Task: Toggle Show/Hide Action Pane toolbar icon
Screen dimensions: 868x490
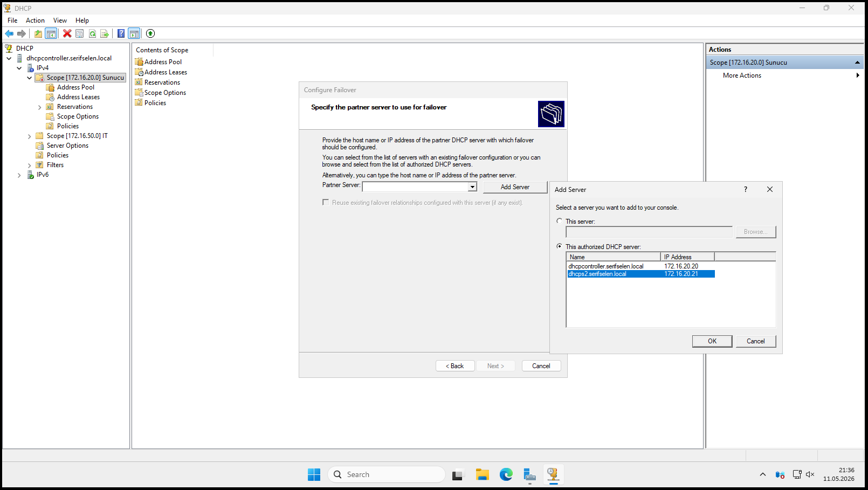Action: (134, 33)
